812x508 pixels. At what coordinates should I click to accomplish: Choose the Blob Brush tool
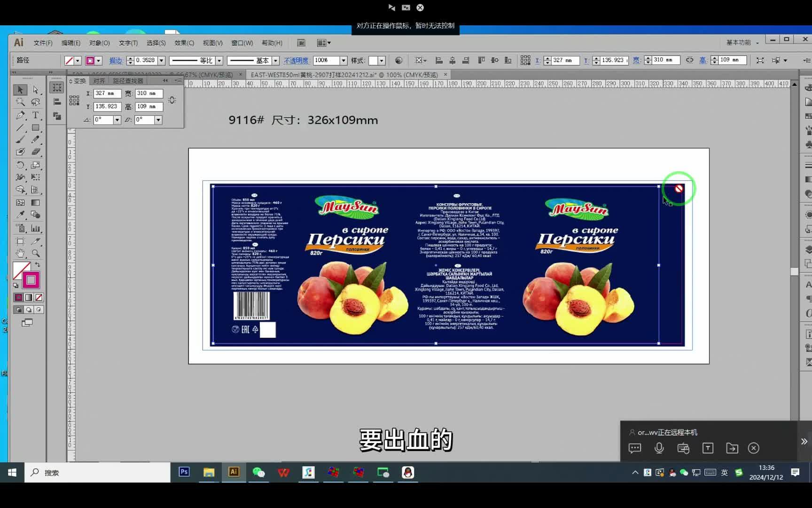click(20, 152)
